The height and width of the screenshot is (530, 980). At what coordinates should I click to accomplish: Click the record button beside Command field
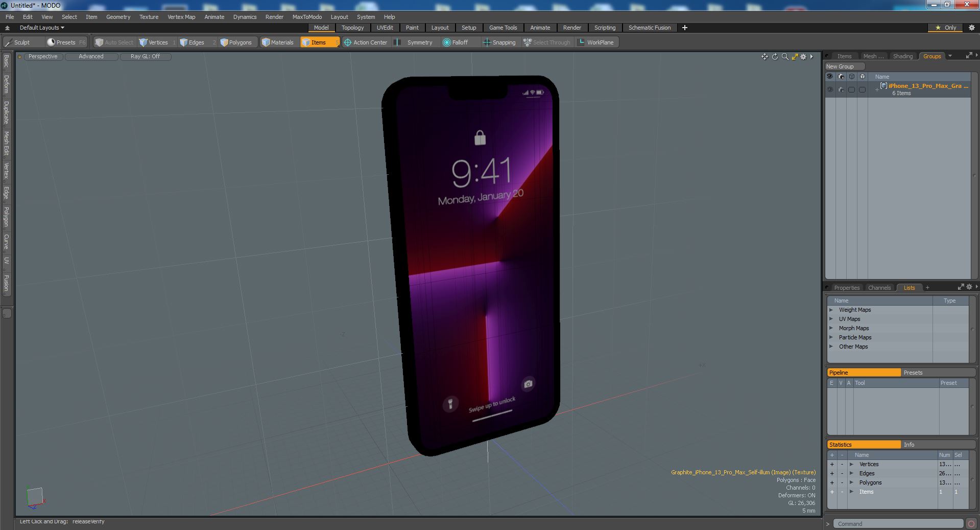971,523
